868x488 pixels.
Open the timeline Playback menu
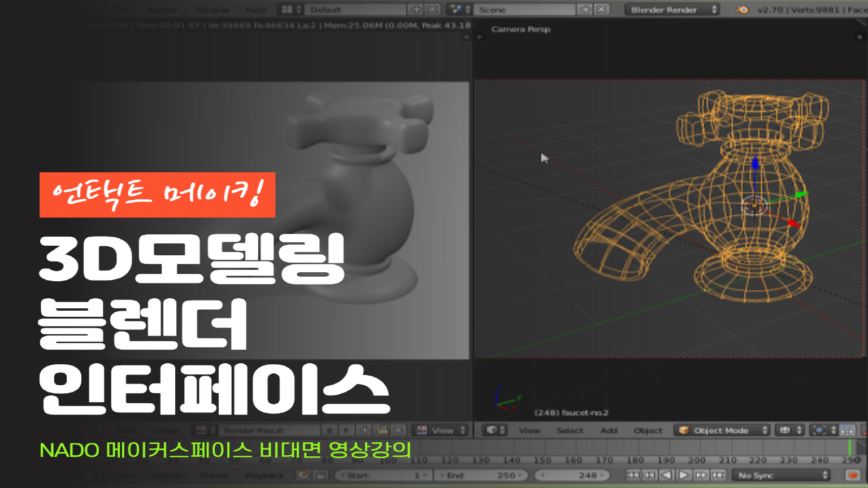click(264, 475)
